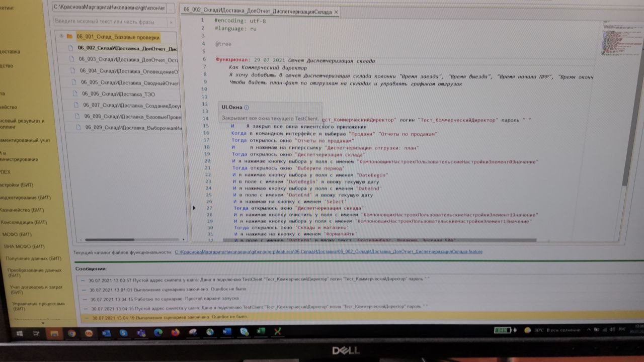Switch to Microsoft Edge on the taskbar
644x362 pixels.
[x=158, y=332]
